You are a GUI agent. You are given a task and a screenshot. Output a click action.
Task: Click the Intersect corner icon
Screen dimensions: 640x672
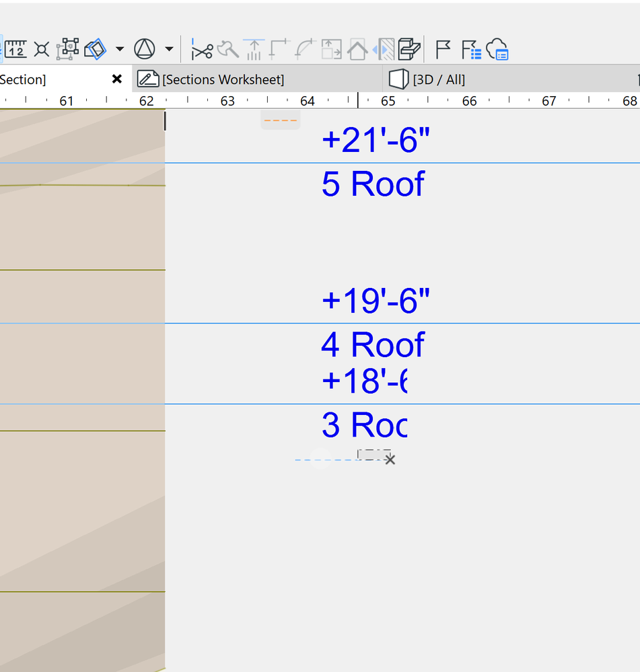[x=279, y=49]
